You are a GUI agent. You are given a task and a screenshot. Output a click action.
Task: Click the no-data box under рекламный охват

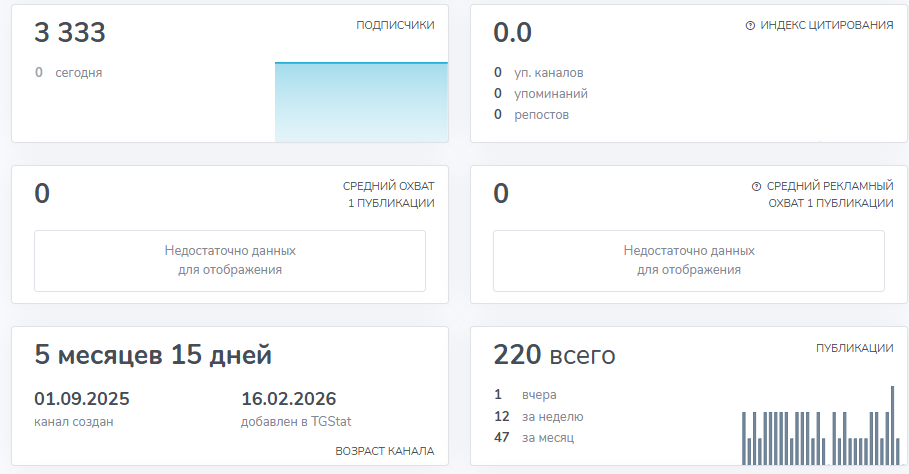pos(689,260)
